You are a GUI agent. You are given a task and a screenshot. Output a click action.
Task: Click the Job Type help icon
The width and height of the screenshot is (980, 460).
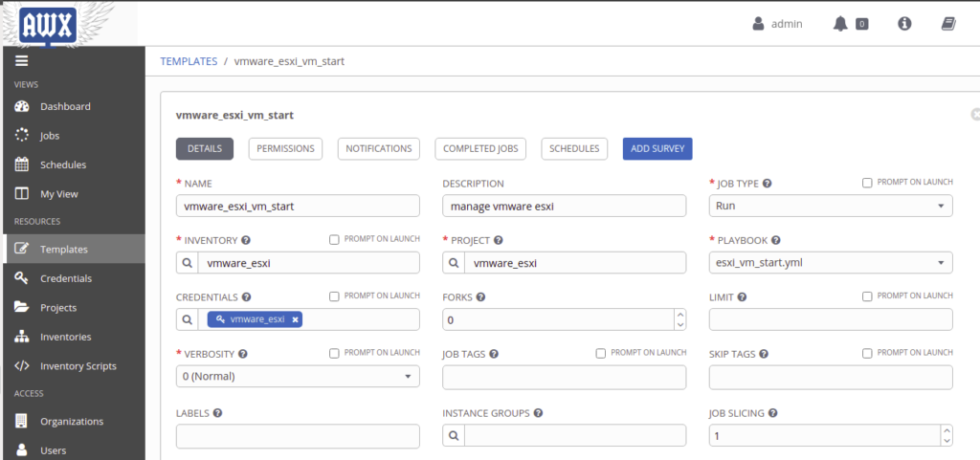[x=767, y=184]
